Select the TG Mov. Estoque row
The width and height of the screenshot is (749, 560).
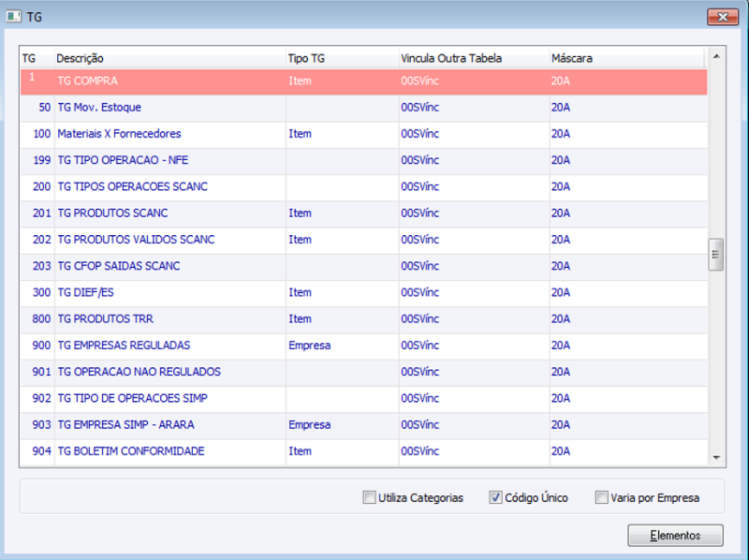click(x=364, y=108)
